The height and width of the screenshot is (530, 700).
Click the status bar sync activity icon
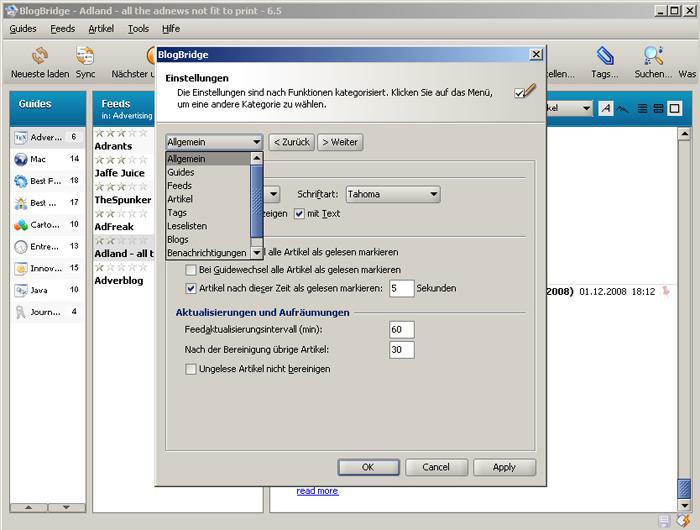pos(683,521)
